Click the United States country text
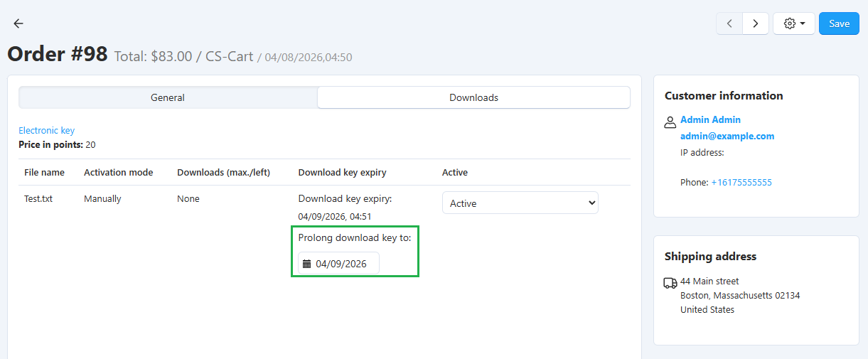868x359 pixels. pos(707,309)
